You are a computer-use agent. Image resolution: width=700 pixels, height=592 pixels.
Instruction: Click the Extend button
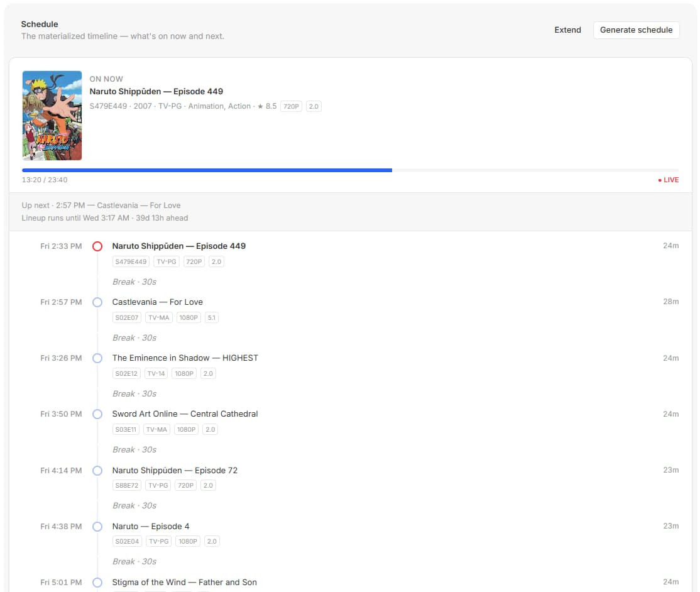coord(567,30)
